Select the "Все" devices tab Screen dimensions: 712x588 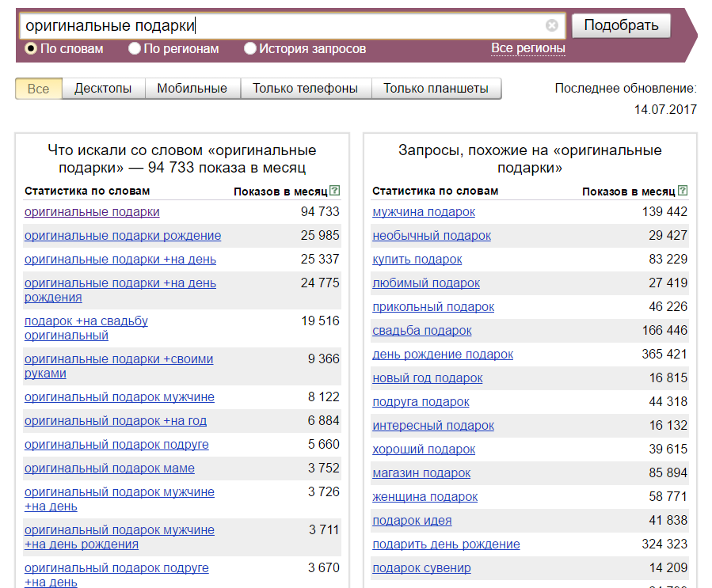[x=38, y=89]
